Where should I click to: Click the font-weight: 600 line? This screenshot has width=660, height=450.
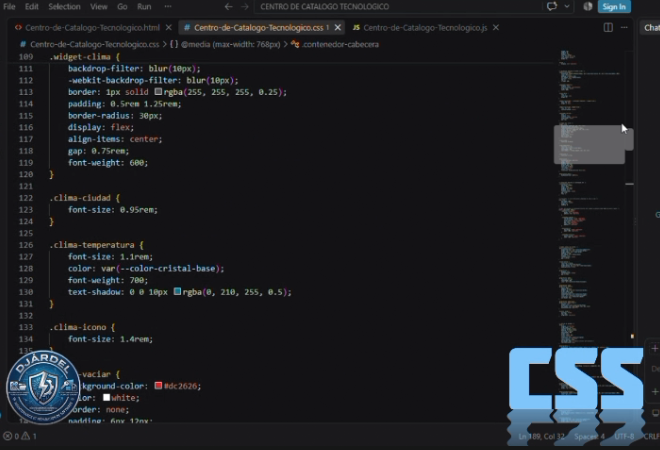[108, 163]
